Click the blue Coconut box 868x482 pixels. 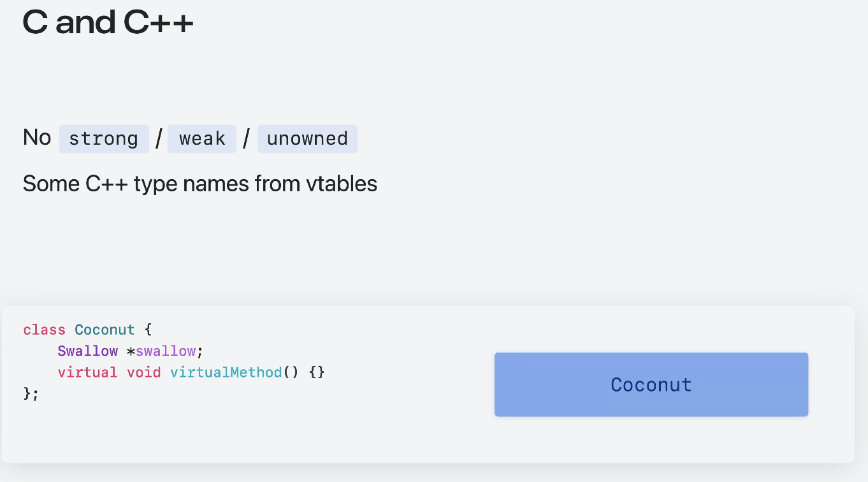tap(651, 384)
